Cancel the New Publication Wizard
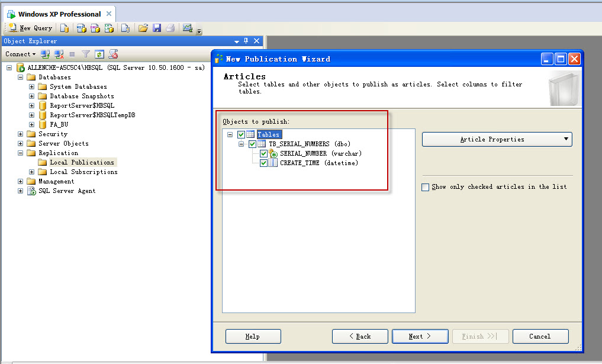Screen dimensions: 602x364 click(540, 336)
